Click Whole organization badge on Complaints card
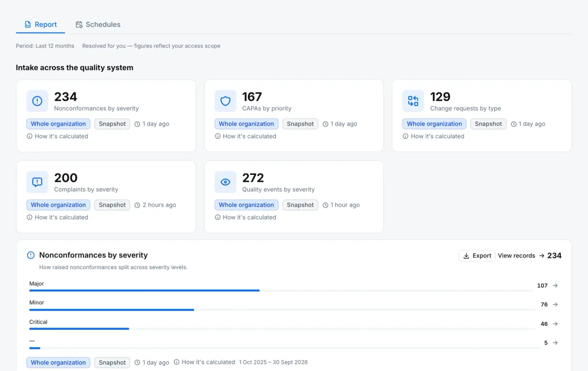Viewport: 588px width, 371px height. (x=58, y=205)
